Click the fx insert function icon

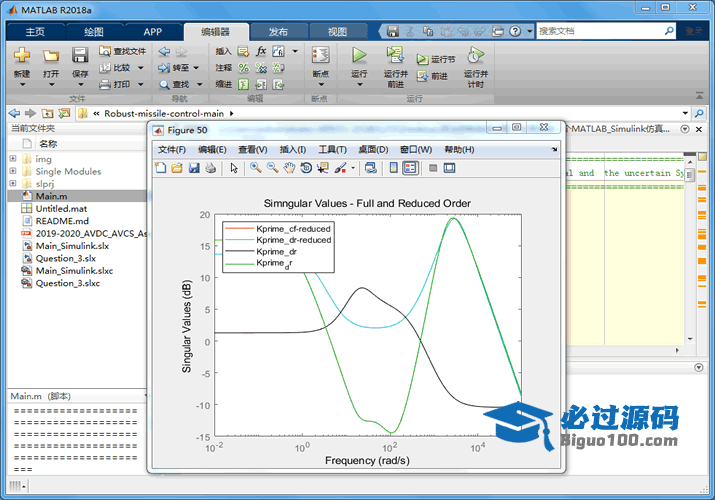pyautogui.click(x=261, y=51)
